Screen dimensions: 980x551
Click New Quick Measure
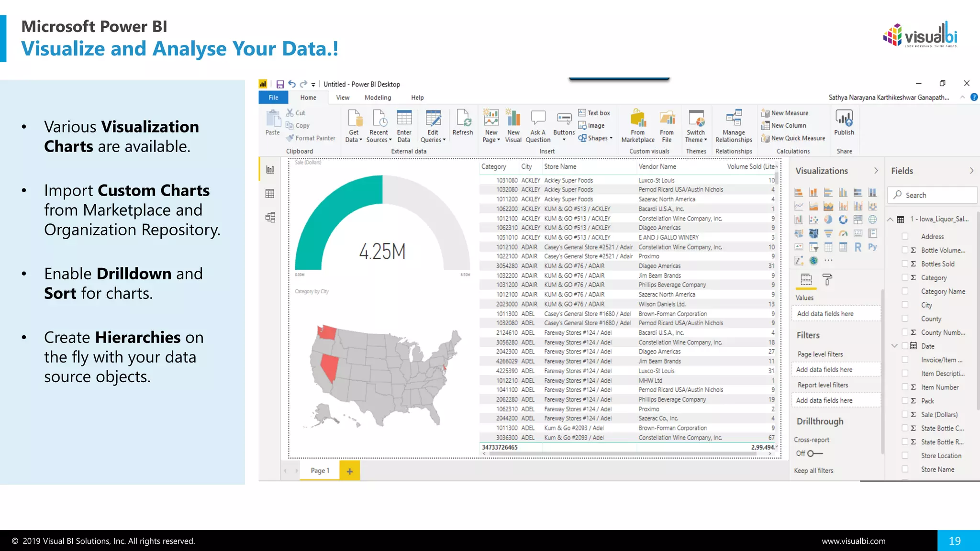793,138
